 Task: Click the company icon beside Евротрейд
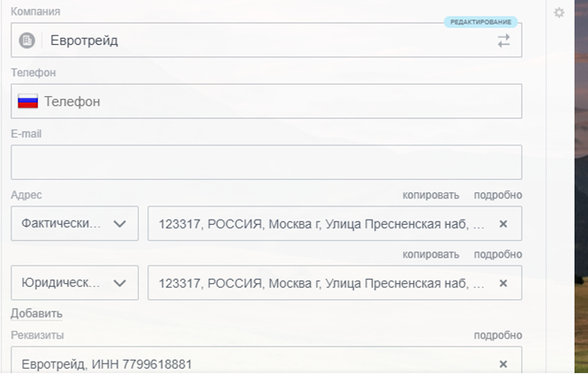tap(27, 41)
